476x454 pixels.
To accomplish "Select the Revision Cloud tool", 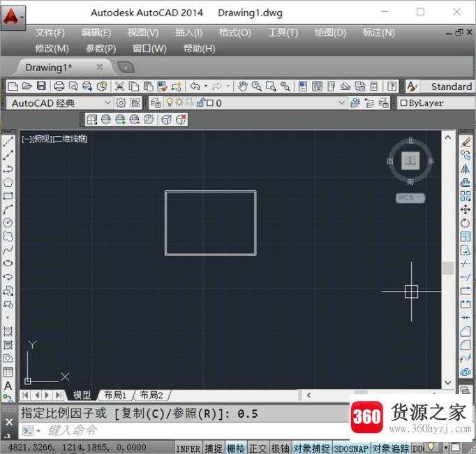I will pos(8,236).
